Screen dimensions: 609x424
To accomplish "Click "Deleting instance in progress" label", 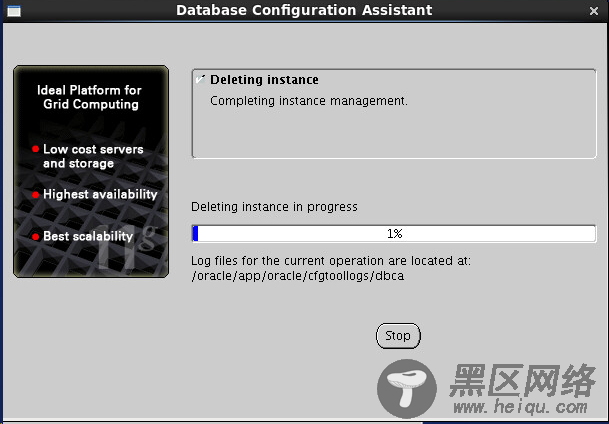I will [274, 207].
